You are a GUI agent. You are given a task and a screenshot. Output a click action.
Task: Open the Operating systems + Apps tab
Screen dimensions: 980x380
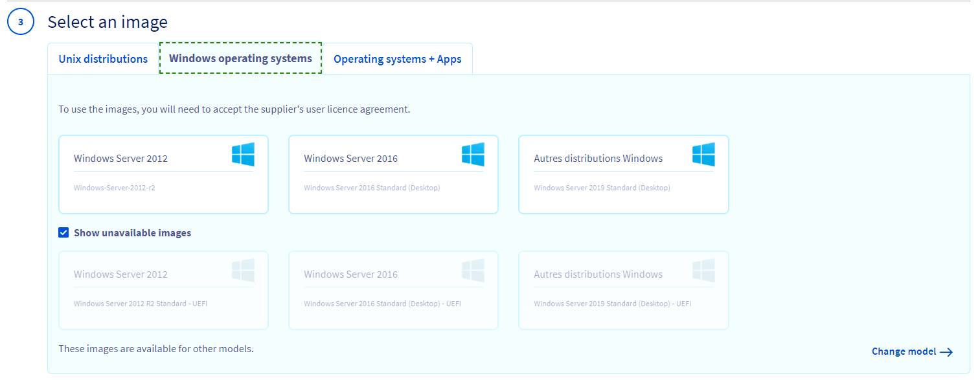click(x=397, y=59)
